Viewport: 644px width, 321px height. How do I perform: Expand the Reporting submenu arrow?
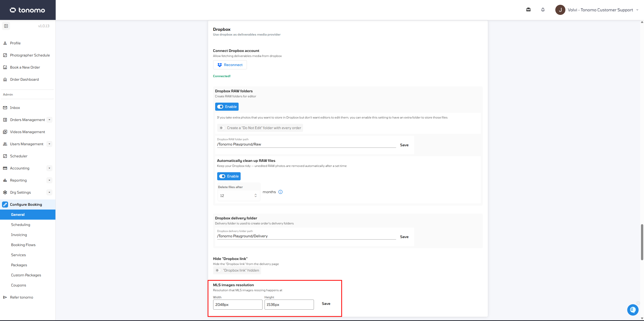[x=49, y=180]
